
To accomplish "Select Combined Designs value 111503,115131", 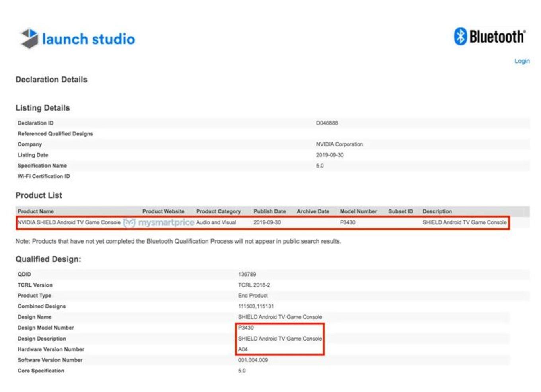I will 256,306.
